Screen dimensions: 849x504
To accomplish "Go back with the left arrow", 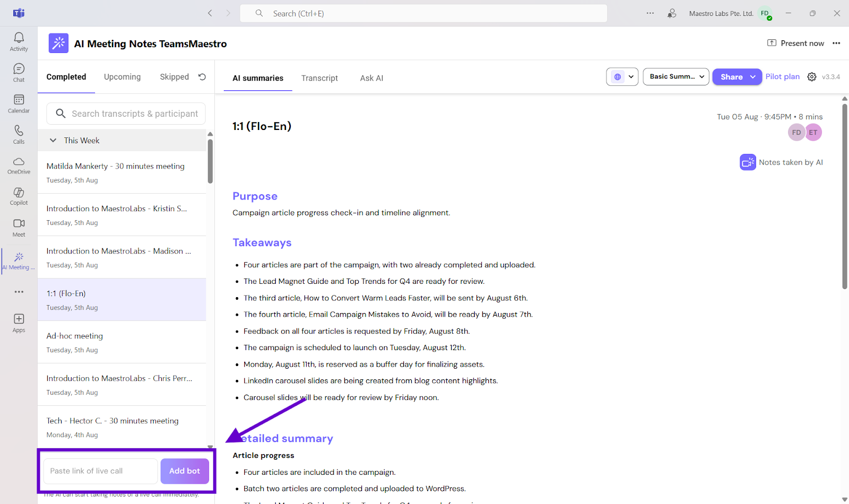I will tap(210, 13).
